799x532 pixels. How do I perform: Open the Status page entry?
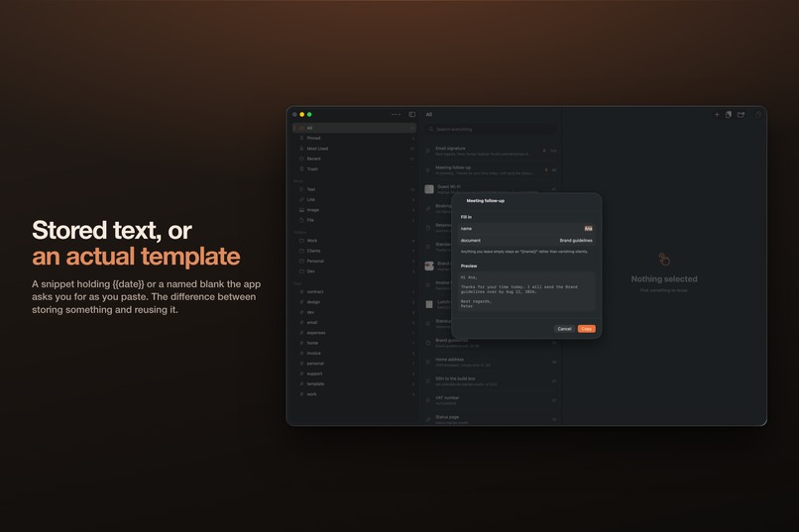coord(491,419)
